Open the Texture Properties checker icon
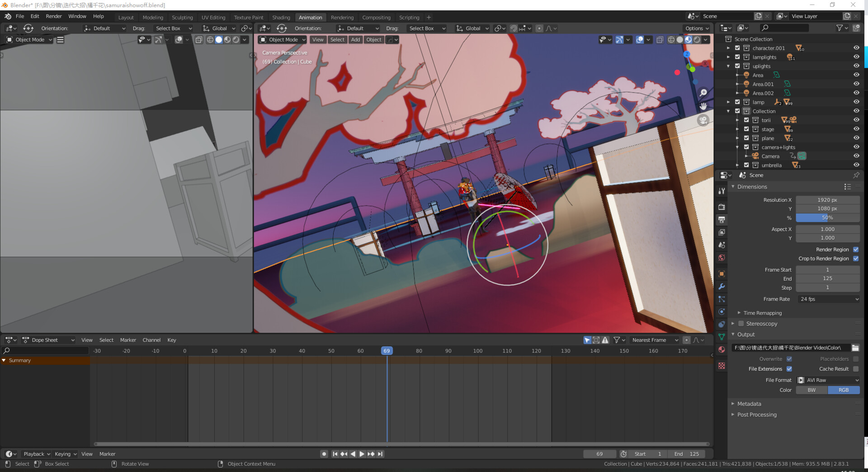The height and width of the screenshot is (472, 868). click(x=722, y=366)
